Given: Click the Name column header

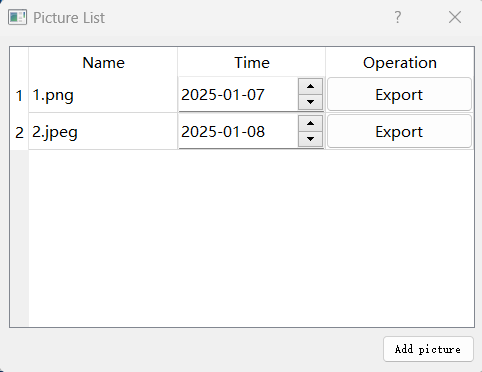Looking at the screenshot, I should (x=103, y=63).
